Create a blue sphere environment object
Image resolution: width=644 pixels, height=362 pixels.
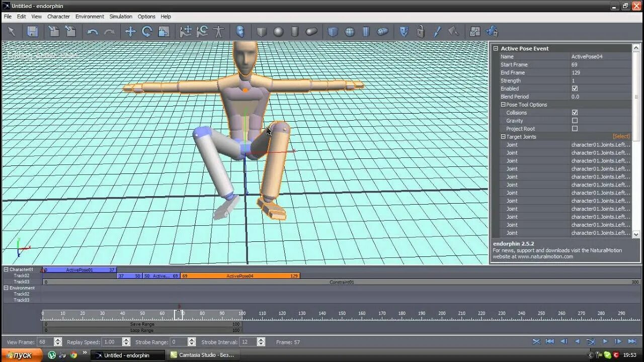(349, 32)
